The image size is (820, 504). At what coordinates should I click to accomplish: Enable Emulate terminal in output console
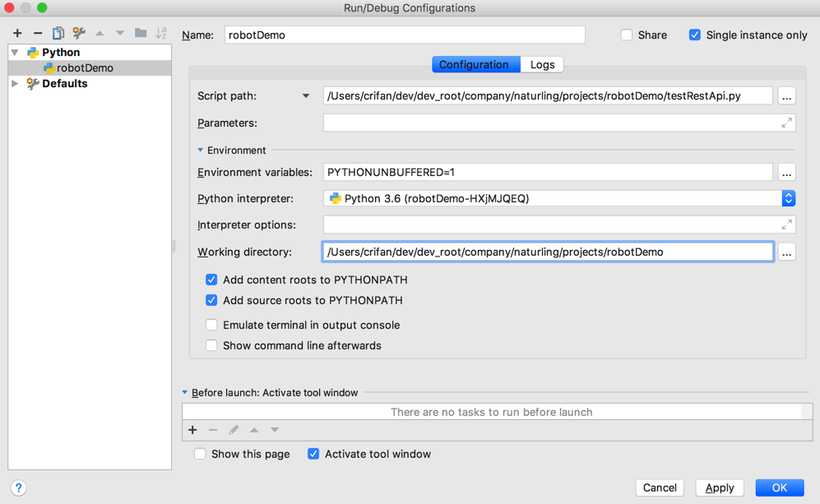coord(211,325)
